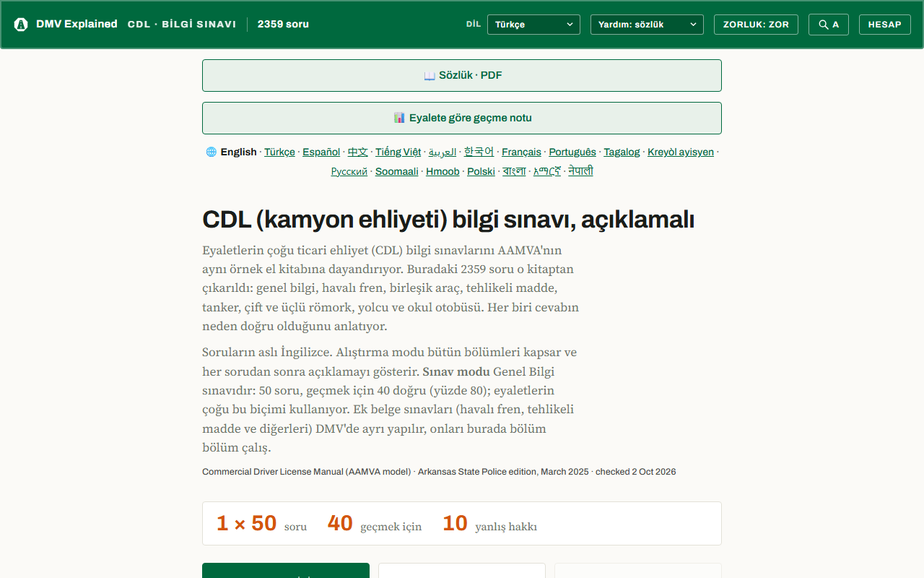Click the page heading CDL (kamyon ehliyeti)
The height and width of the screenshot is (578, 924).
point(448,220)
